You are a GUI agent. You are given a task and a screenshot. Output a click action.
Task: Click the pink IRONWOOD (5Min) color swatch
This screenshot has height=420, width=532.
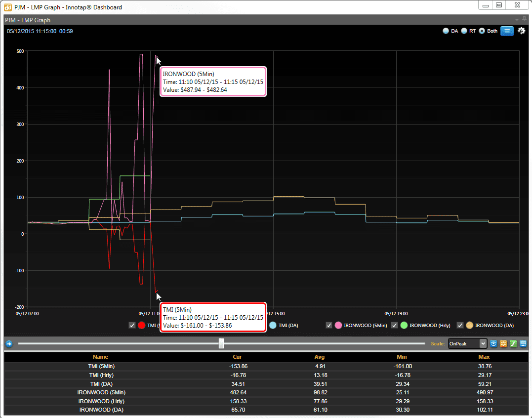[x=338, y=325]
